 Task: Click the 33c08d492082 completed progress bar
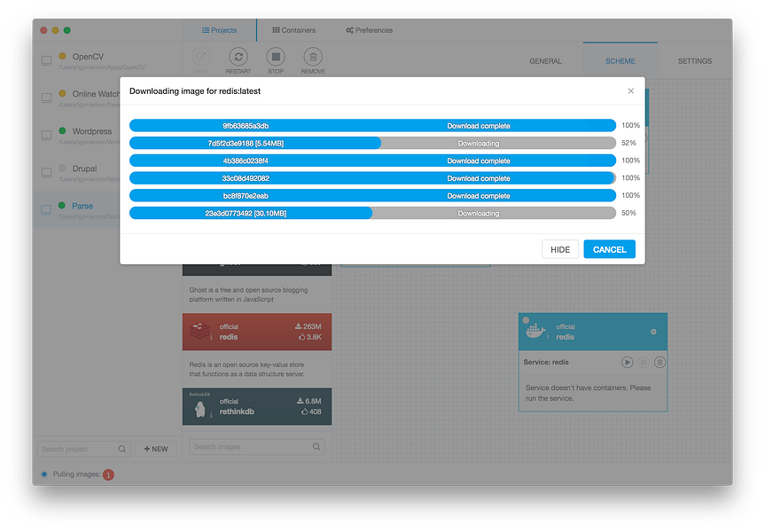[372, 178]
